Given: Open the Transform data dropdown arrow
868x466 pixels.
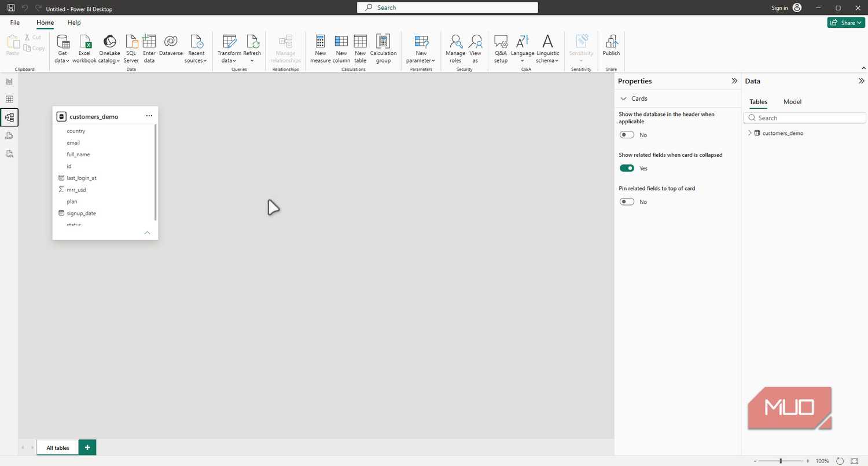Looking at the screenshot, I should pos(234,61).
